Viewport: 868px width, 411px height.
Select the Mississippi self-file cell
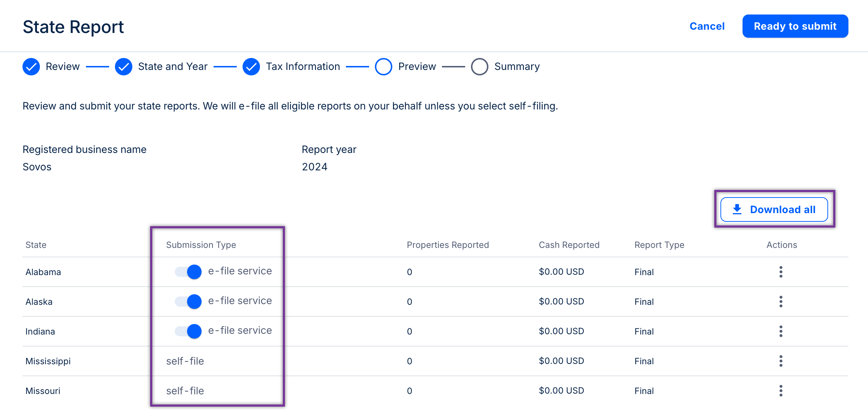(x=185, y=361)
